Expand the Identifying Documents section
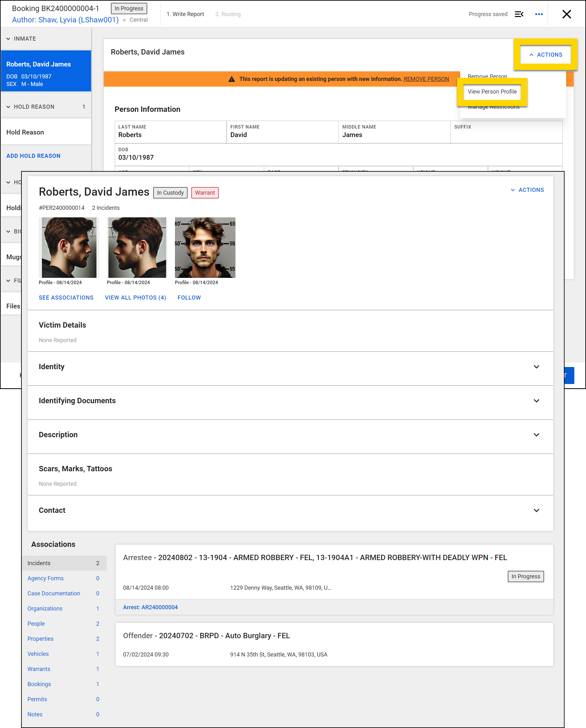 pos(537,401)
